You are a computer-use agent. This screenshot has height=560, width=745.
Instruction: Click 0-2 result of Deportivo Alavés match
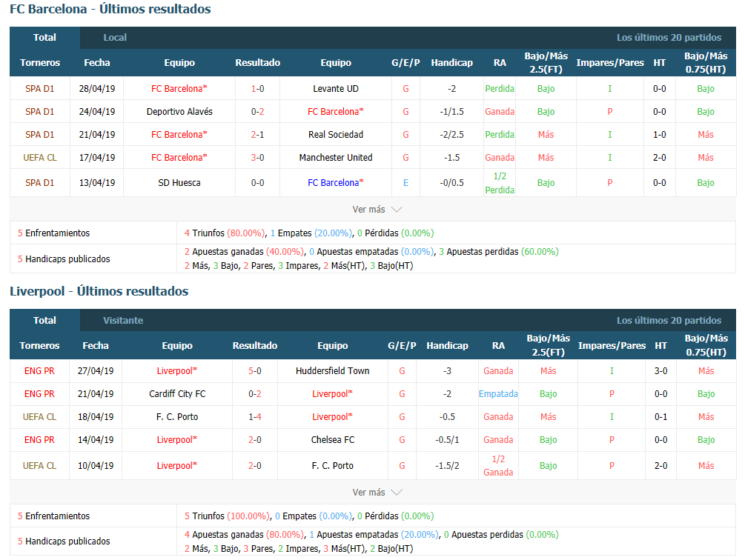click(257, 112)
